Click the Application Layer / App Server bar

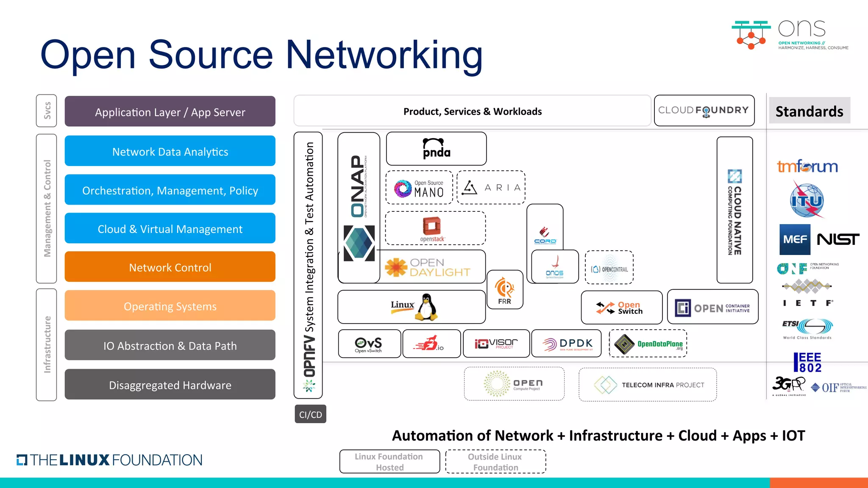pos(170,112)
